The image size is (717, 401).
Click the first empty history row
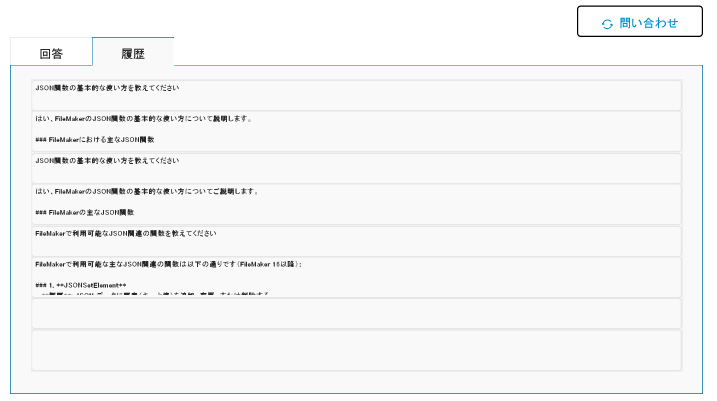click(x=356, y=313)
